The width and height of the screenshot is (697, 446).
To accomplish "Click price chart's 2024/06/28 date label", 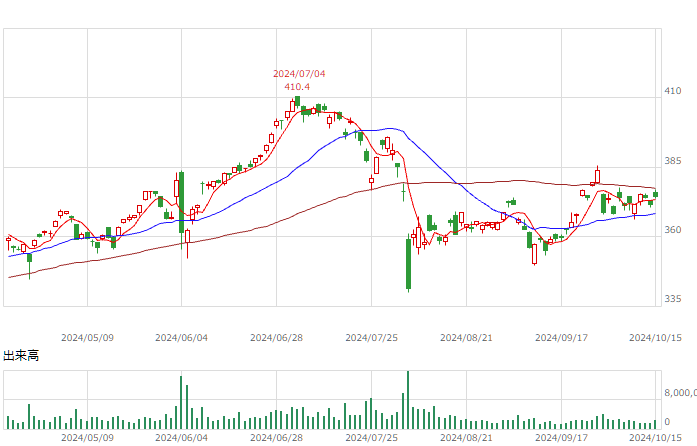I will pos(276,338).
